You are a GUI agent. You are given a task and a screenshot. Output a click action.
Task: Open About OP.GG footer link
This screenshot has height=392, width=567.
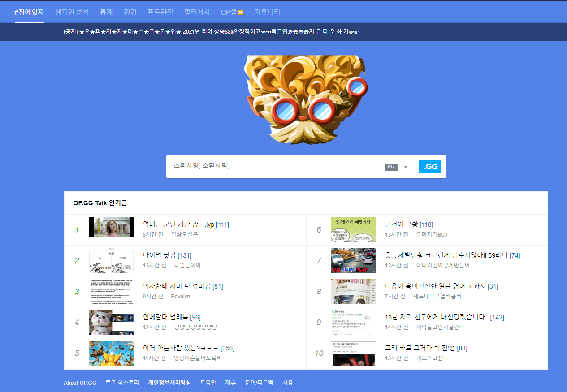(80, 383)
